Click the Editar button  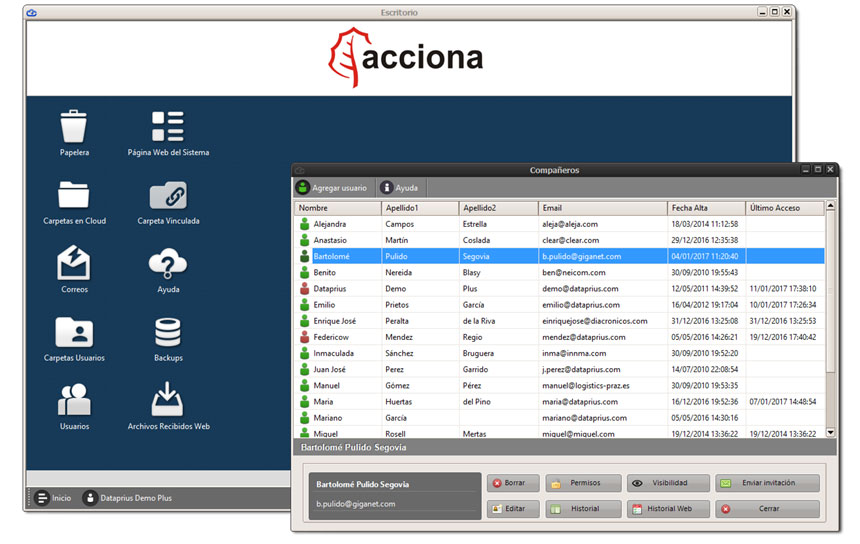coord(513,508)
